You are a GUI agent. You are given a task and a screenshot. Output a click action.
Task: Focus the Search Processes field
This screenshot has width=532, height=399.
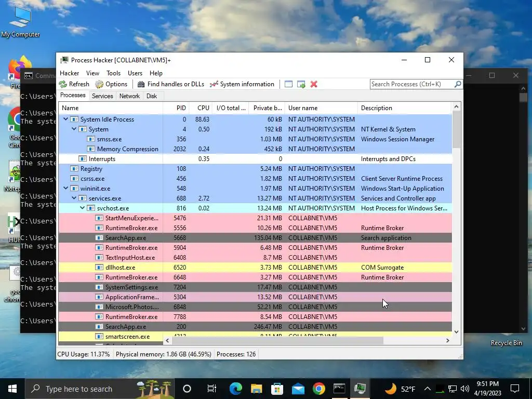pos(412,84)
